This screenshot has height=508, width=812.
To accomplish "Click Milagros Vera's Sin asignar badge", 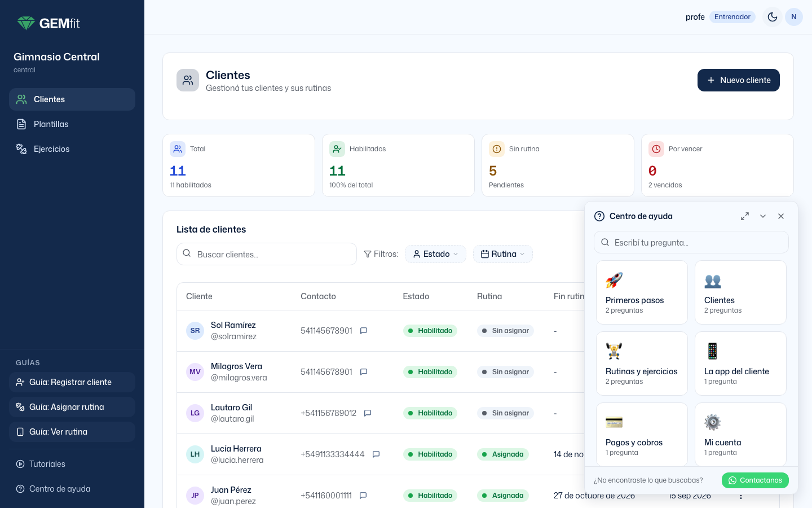I will [505, 372].
